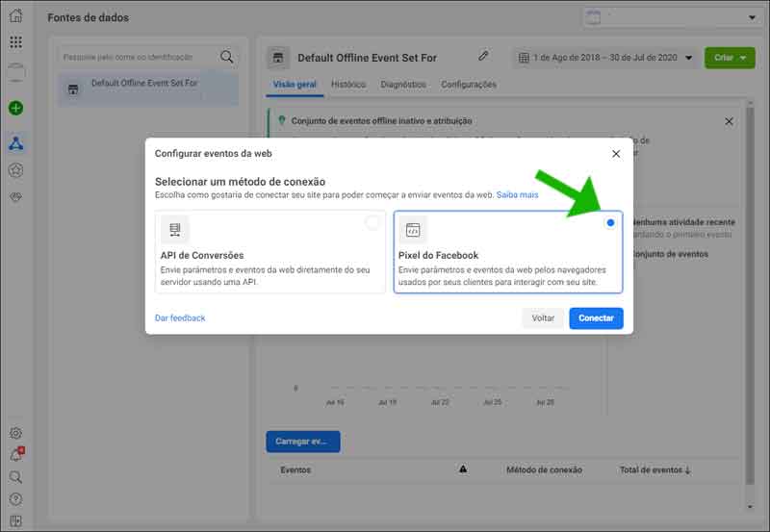
Task: Close the Configurar eventos da web dialog
Action: pyautogui.click(x=616, y=154)
